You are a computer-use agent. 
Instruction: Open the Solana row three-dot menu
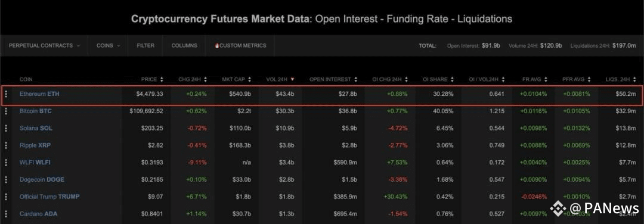coord(6,129)
